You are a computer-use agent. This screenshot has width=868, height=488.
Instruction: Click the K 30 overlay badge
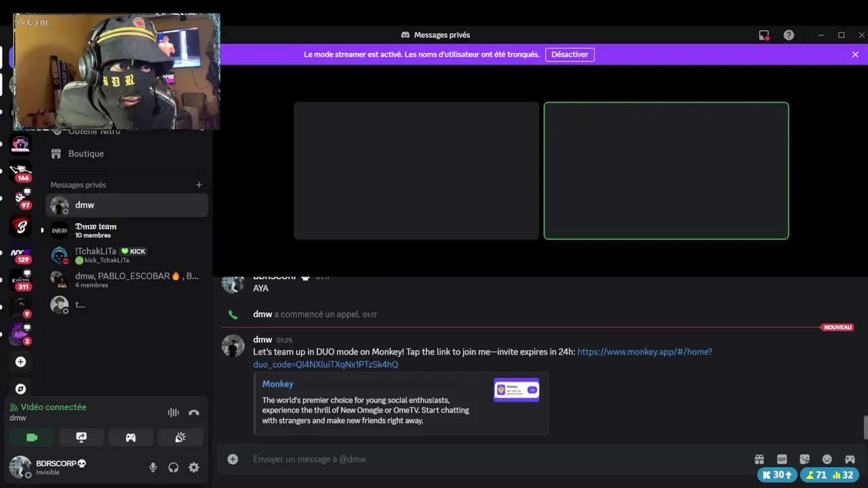777,475
